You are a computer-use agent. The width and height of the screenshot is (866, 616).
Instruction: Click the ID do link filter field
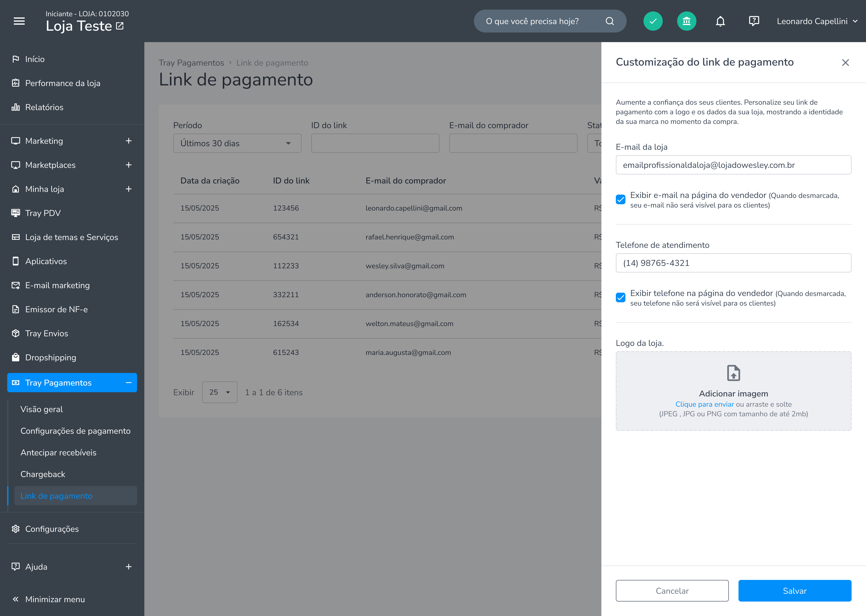375,143
